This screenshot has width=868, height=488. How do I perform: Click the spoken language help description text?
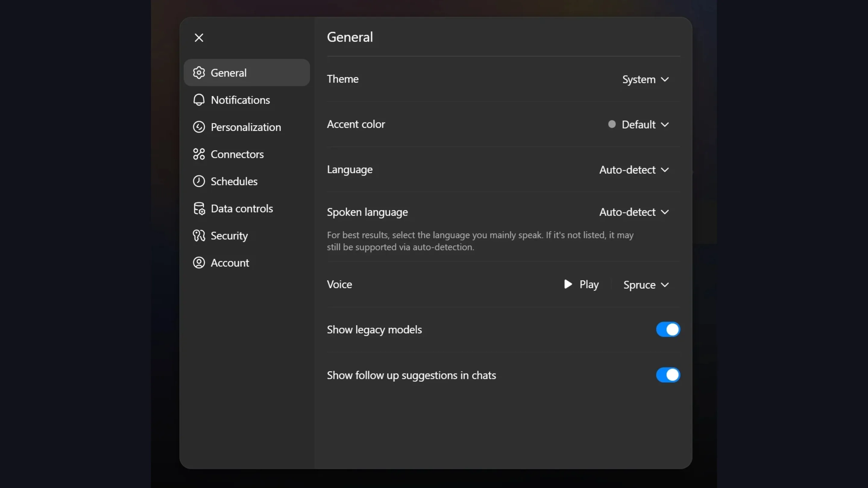(x=480, y=241)
